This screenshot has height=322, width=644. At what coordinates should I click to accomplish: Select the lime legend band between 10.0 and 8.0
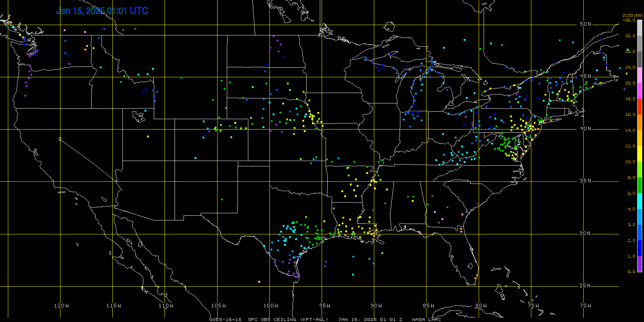pyautogui.click(x=640, y=170)
